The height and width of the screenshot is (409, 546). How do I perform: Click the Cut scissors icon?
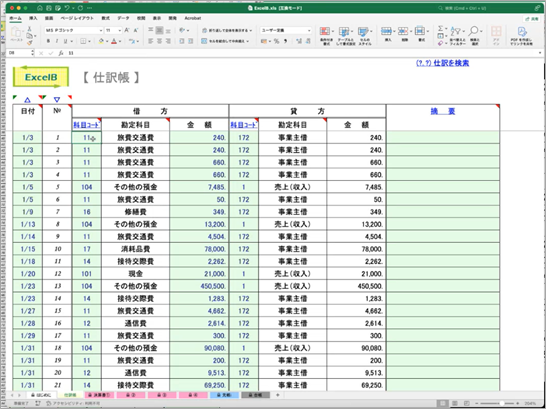point(30,29)
